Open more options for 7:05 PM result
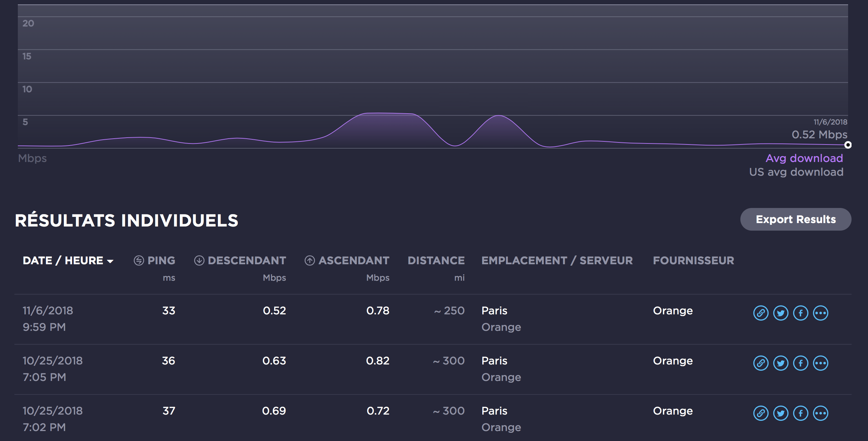The height and width of the screenshot is (441, 868). (x=820, y=363)
